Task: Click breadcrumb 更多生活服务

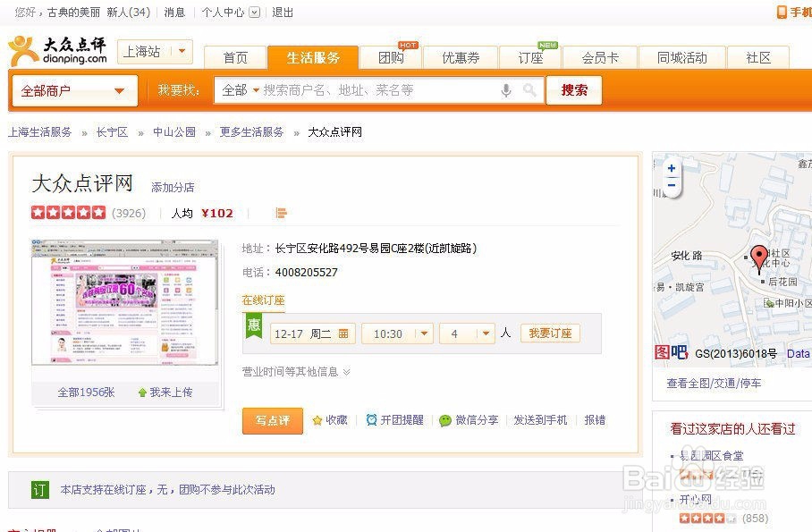Action: point(251,132)
